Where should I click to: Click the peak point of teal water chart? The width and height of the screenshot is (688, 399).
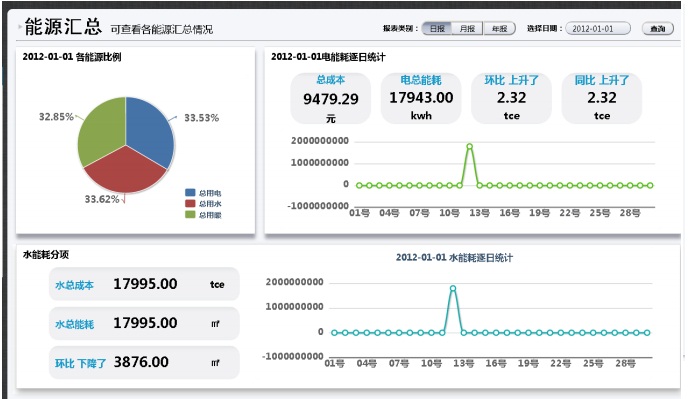(453, 288)
